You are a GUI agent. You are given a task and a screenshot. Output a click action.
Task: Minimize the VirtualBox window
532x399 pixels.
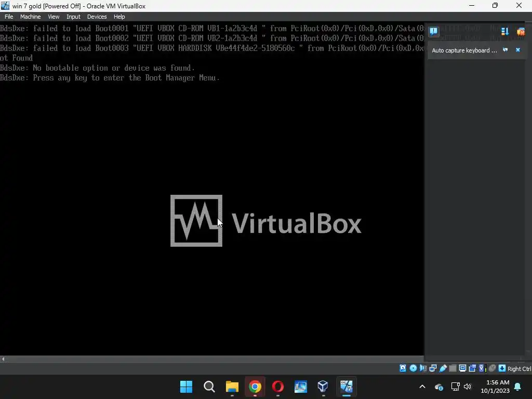click(472, 5)
